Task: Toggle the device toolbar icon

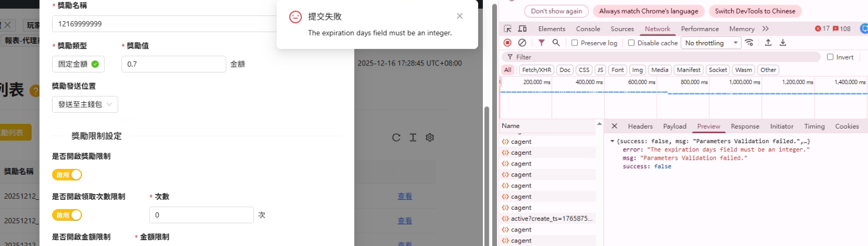Action: click(x=522, y=29)
